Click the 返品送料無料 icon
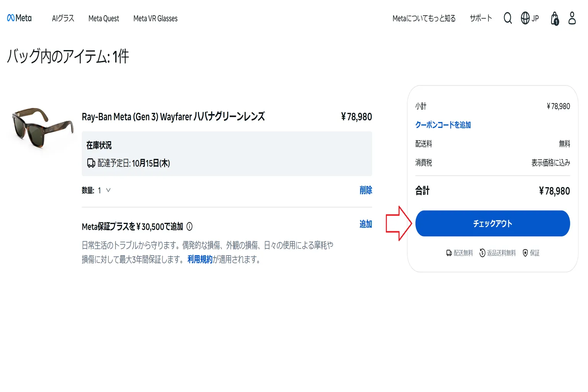The width and height of the screenshot is (588, 392). [x=482, y=253]
